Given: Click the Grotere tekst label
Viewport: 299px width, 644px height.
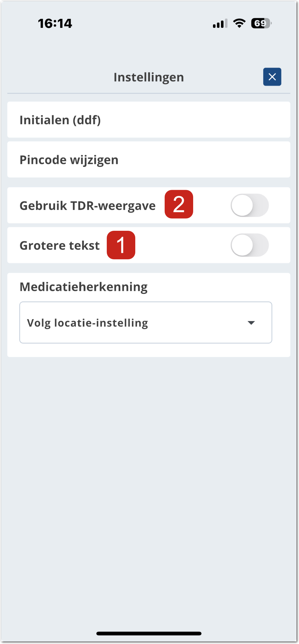Looking at the screenshot, I should [60, 246].
